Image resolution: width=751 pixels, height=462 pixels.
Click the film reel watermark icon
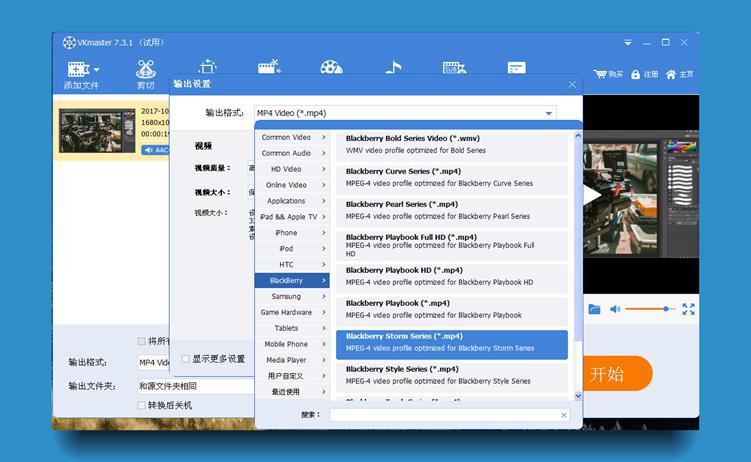pos(331,67)
